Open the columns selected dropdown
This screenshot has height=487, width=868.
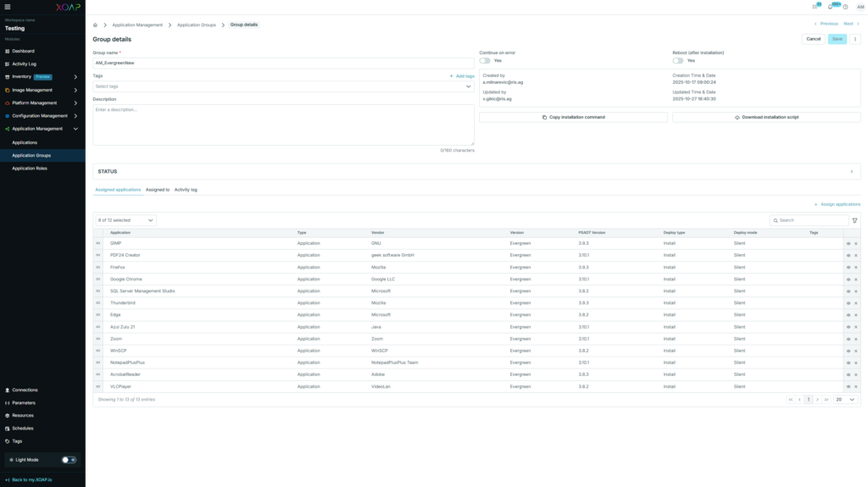point(125,220)
